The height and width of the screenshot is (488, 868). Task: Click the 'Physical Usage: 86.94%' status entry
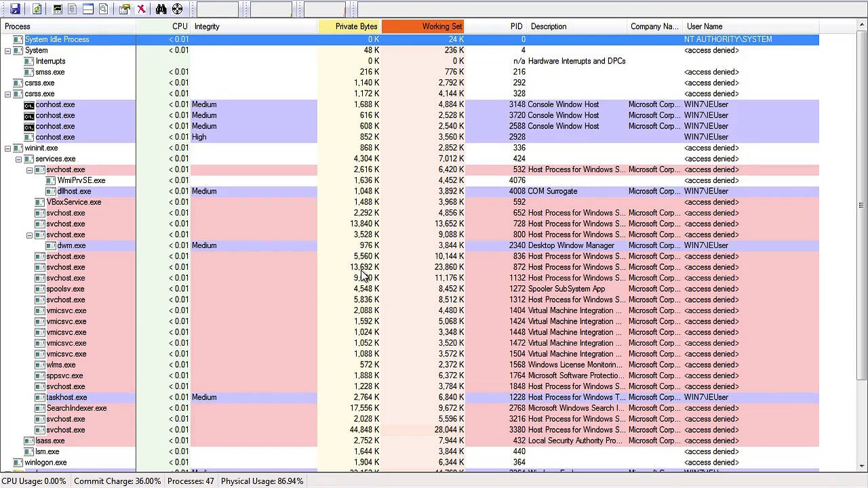[262, 481]
